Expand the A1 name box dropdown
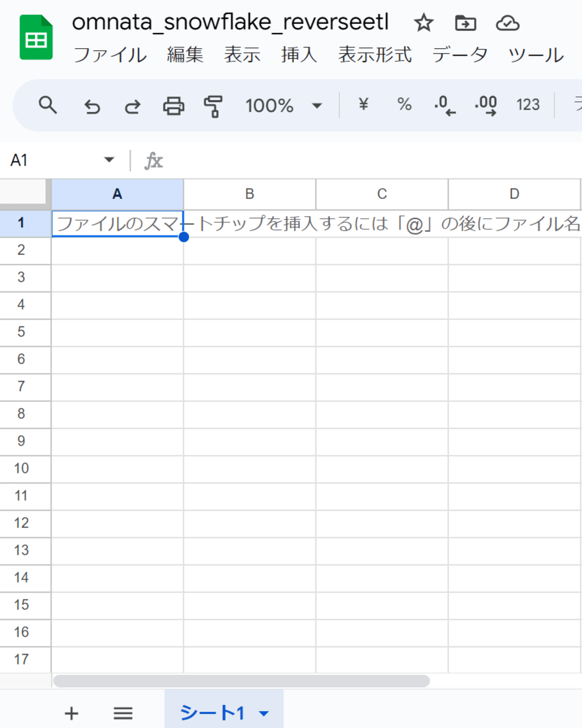The width and height of the screenshot is (582, 728). tap(109, 159)
